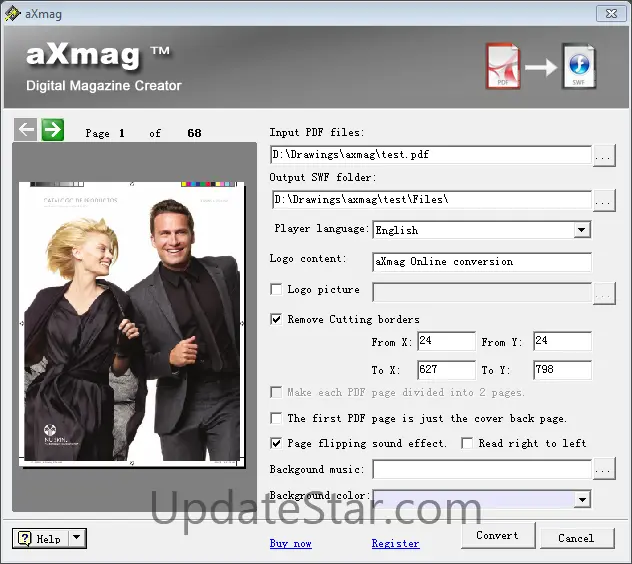Close the aXmag window
Viewport: 632px width, 564px height.
[x=611, y=14]
